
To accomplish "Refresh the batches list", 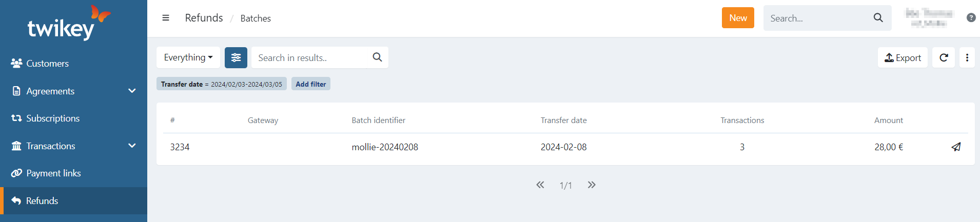I will click(x=944, y=57).
